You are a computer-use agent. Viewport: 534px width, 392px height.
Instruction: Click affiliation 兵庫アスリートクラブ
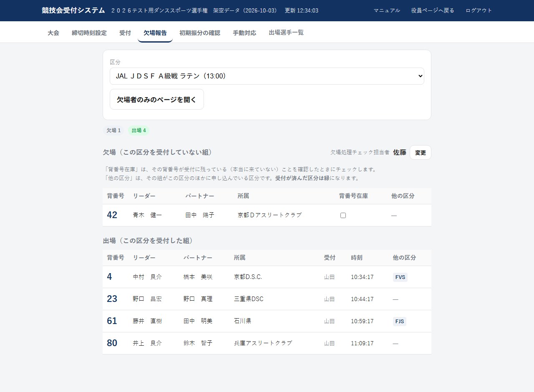tap(263, 343)
